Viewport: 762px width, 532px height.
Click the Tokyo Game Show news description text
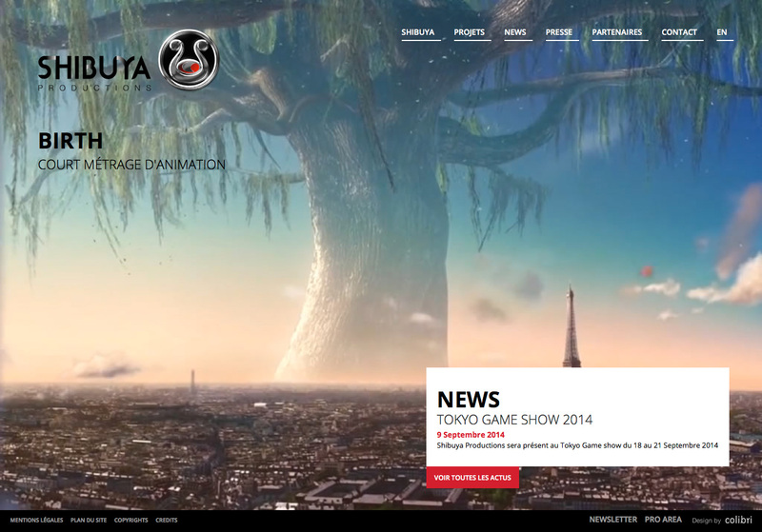point(576,445)
